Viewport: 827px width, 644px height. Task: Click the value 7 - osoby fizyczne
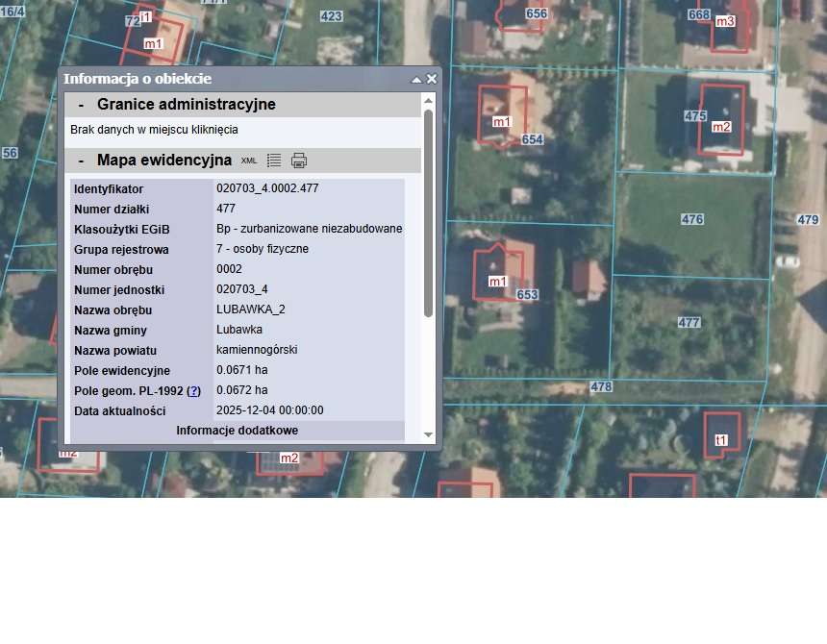pyautogui.click(x=263, y=249)
